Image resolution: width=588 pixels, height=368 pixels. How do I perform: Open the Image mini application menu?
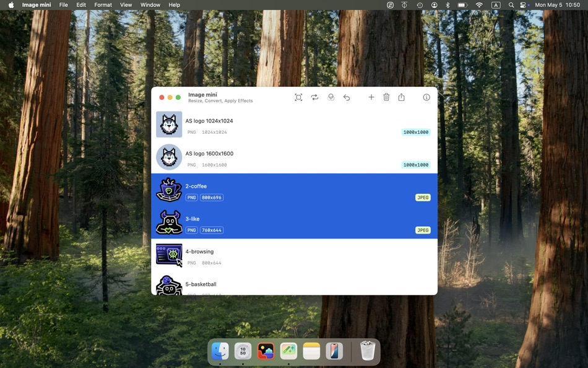37,5
